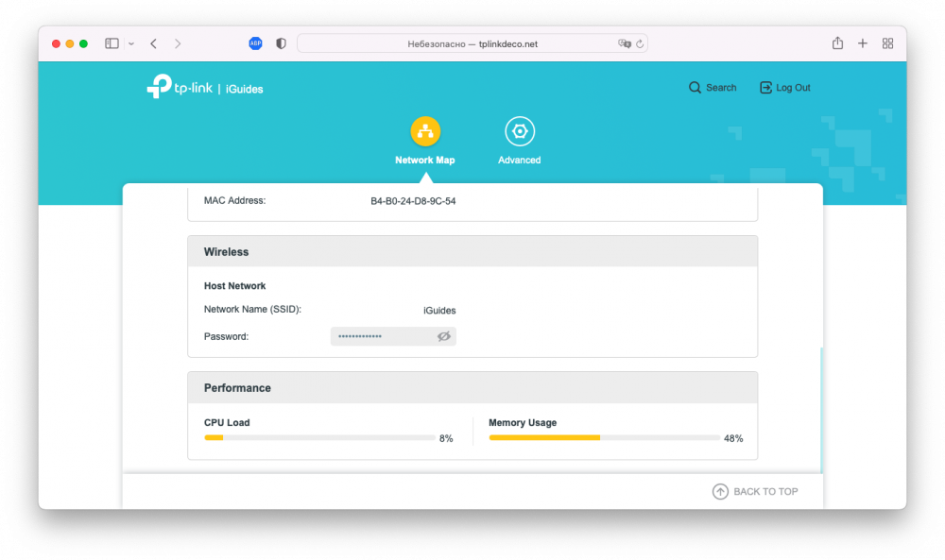Log out of the router interface
This screenshot has width=945, height=560.
tap(784, 87)
